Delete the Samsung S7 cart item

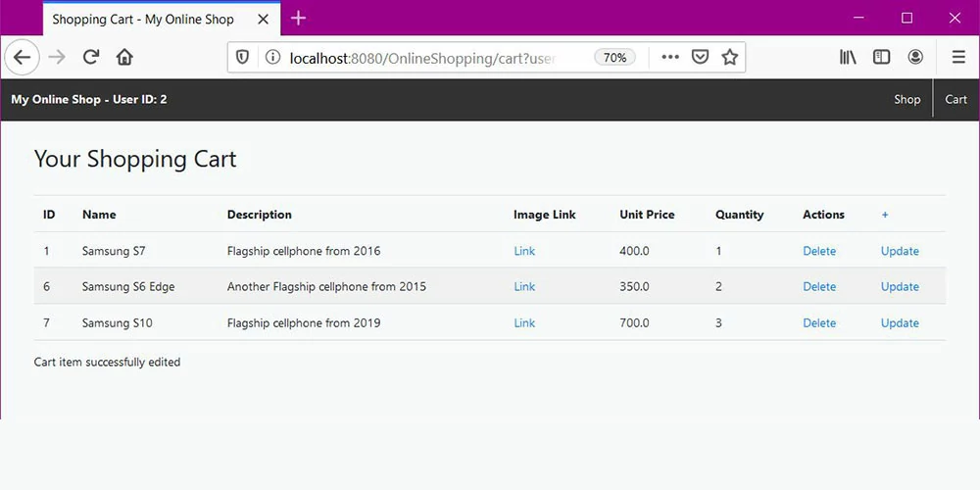(819, 251)
